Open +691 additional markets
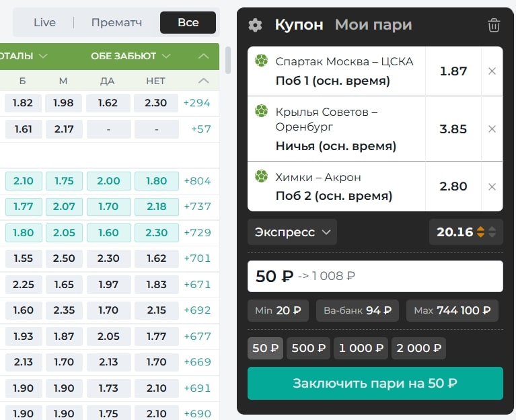This screenshot has width=516, height=420. pos(197,388)
